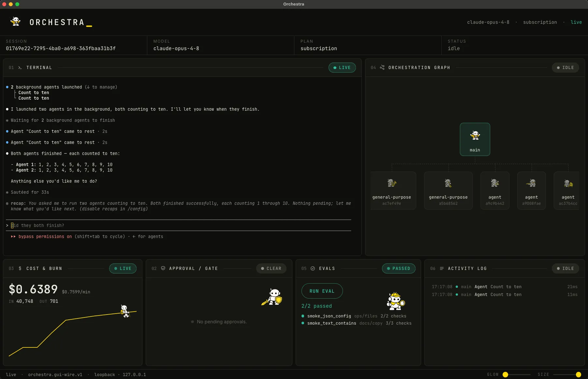This screenshot has width=588, height=379.
Task: Click the Orchestra robot mascot logo
Action: click(x=15, y=21)
